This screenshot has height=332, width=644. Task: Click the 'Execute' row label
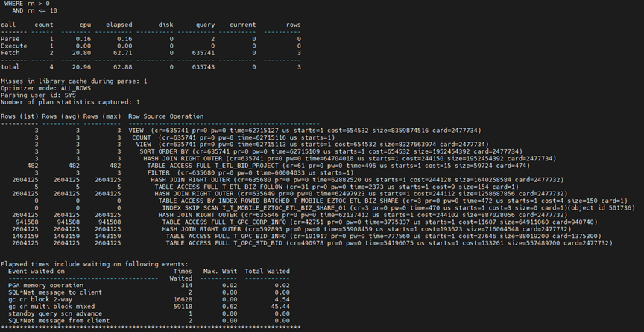click(14, 46)
